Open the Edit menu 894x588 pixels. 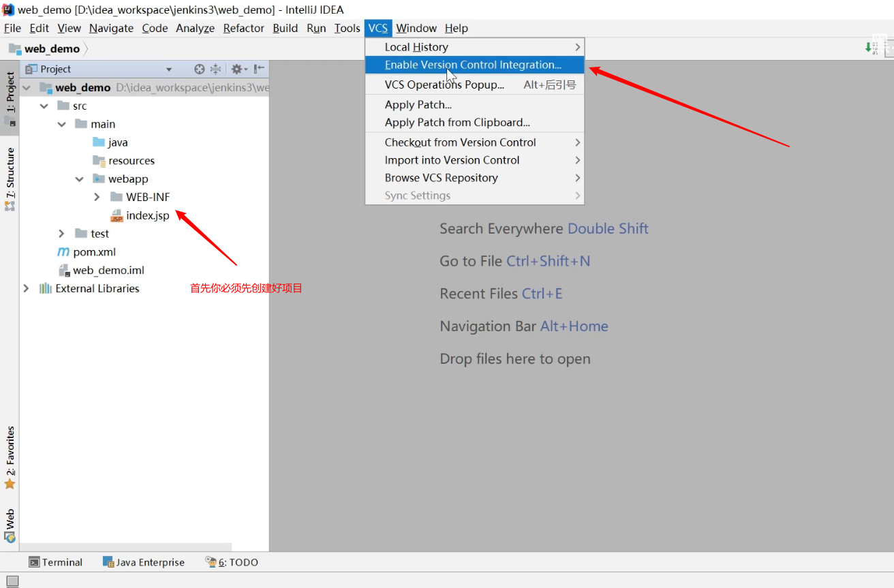coord(39,28)
